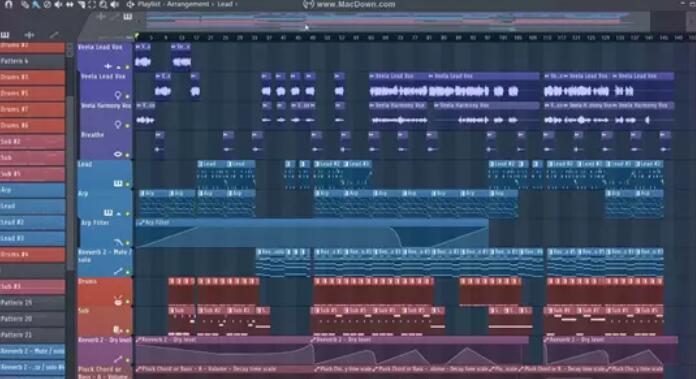
Task: Open the Arrangement dropdown in playlist title
Action: 188,4
